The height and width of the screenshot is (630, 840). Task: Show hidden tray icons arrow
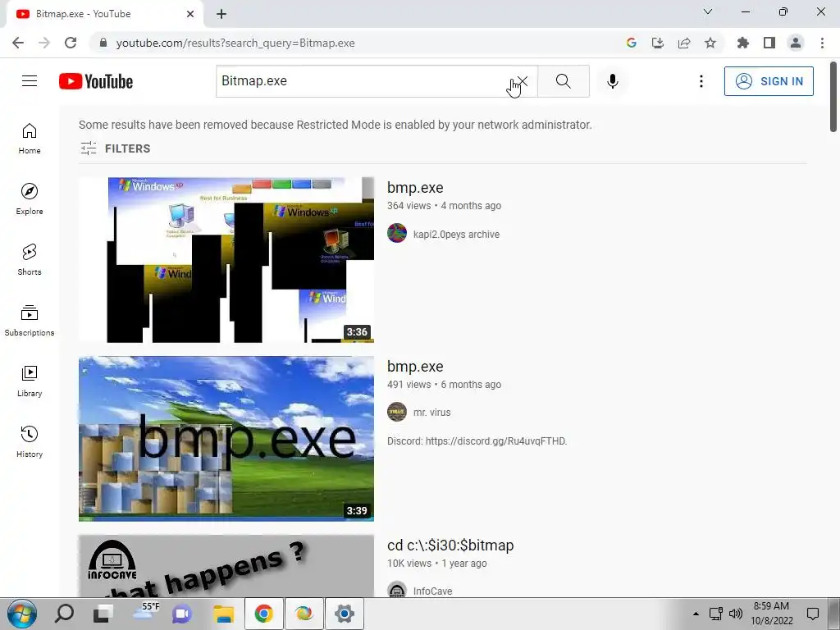(696, 614)
